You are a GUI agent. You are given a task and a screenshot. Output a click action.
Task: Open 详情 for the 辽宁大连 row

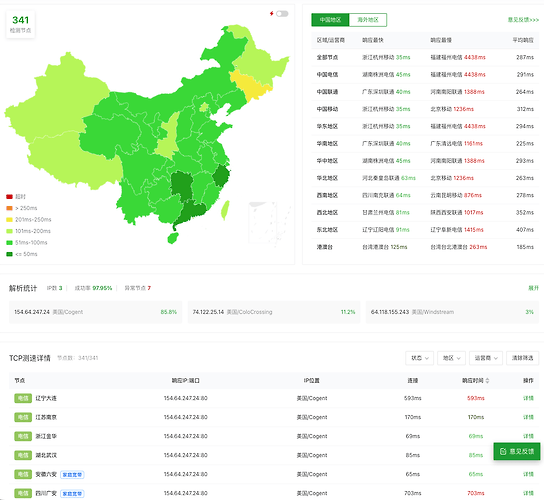coord(528,398)
